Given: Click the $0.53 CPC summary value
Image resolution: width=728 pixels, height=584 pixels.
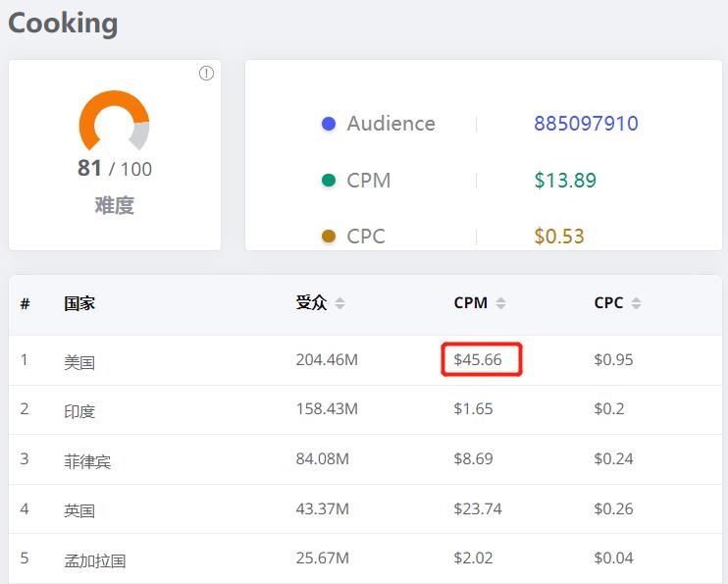Looking at the screenshot, I should coord(559,237).
